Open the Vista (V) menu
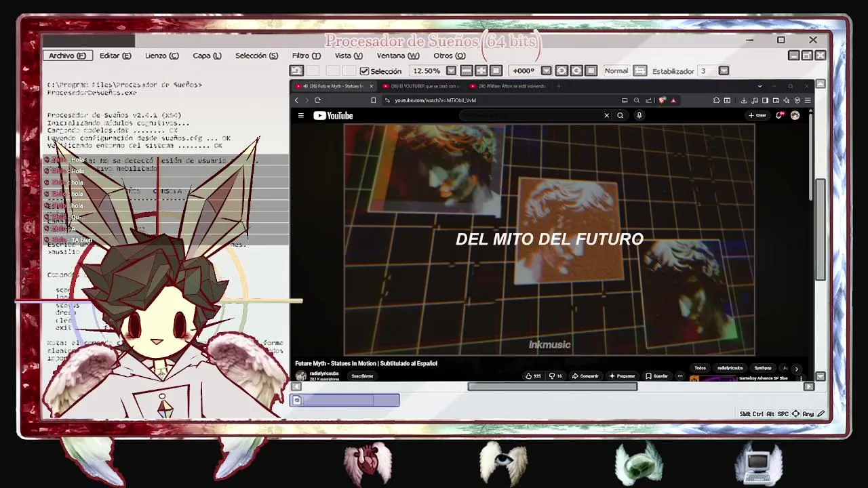Image resolution: width=868 pixels, height=488 pixels. click(x=349, y=56)
